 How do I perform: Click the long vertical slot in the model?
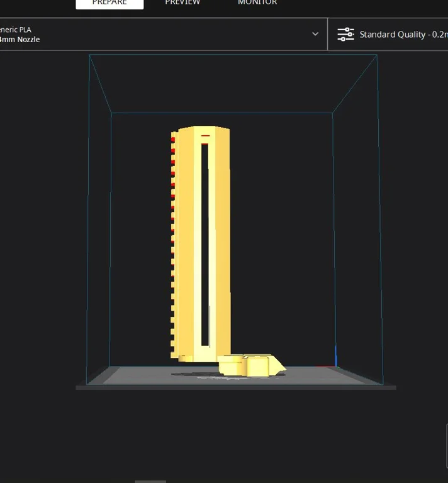pos(205,245)
